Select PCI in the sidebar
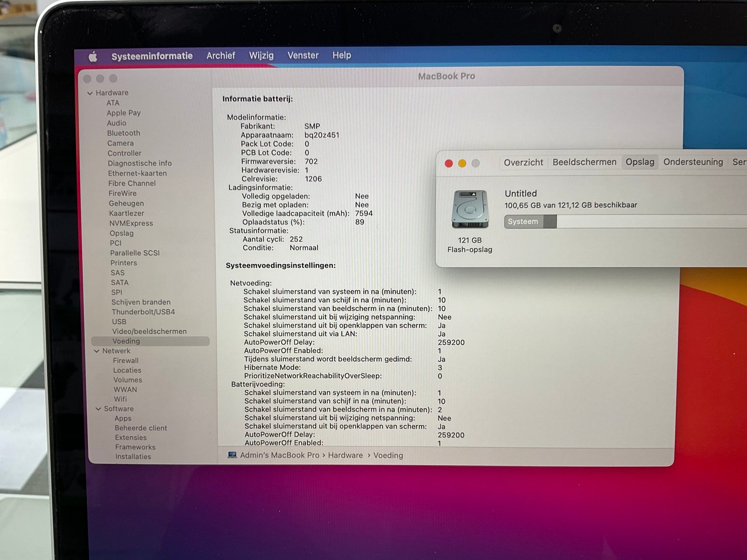747x560 pixels. click(x=116, y=243)
